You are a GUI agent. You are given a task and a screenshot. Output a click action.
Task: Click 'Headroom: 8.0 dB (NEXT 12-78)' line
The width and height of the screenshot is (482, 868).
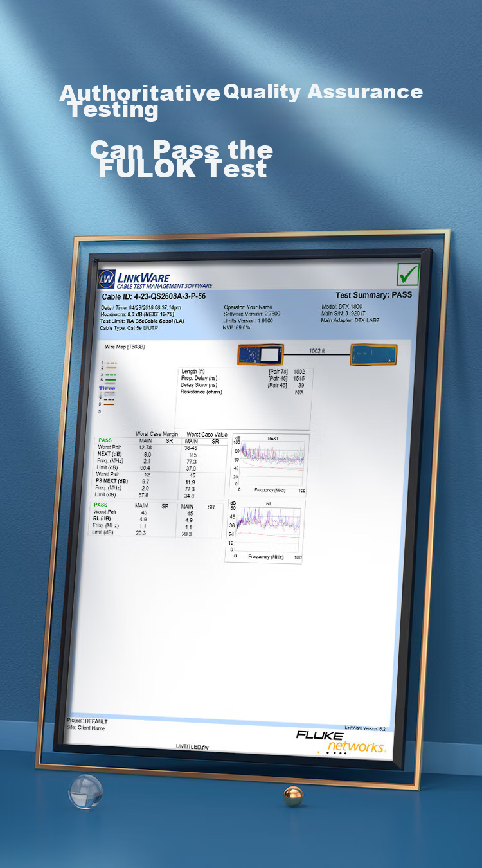tap(138, 314)
